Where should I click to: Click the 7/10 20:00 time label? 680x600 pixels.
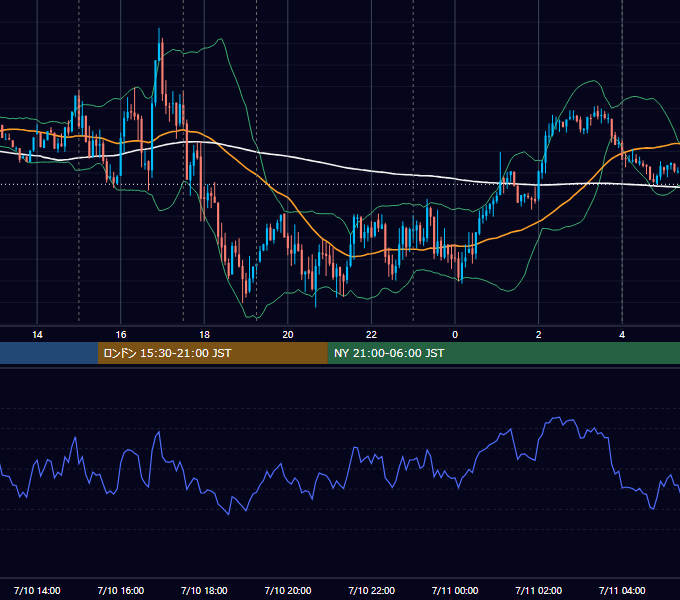(x=288, y=590)
